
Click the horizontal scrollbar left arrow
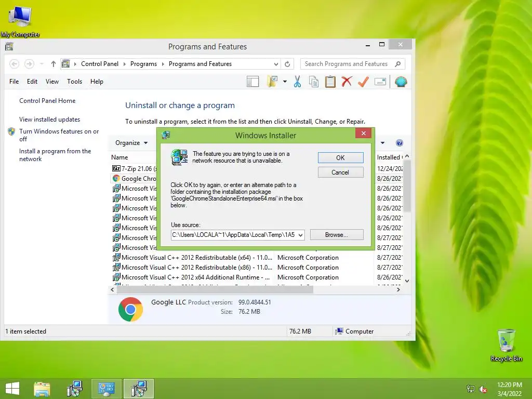pos(112,290)
